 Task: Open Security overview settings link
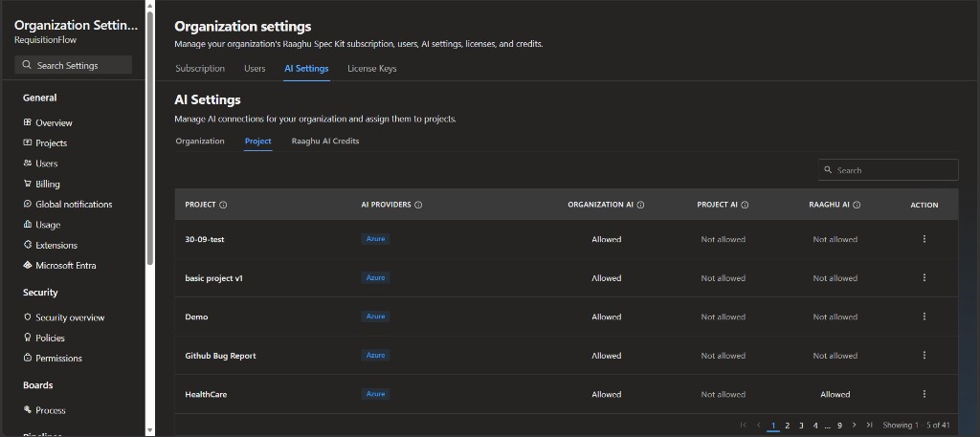[70, 317]
